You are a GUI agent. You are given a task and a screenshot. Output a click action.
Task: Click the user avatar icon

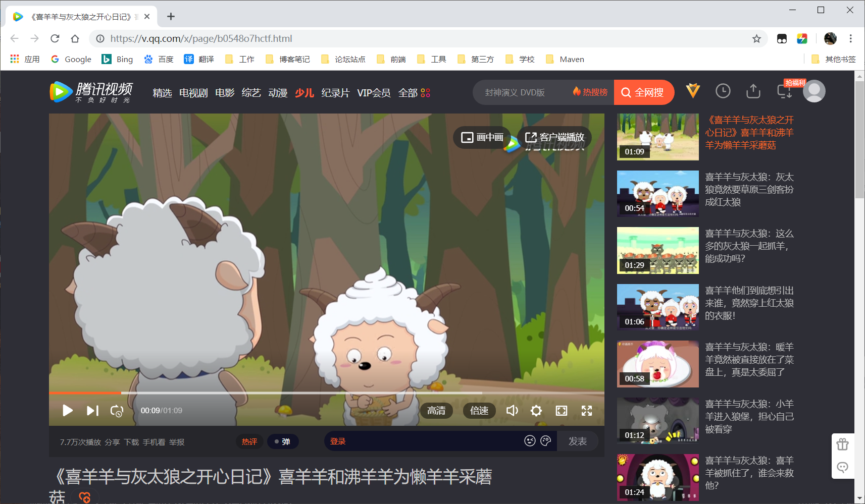pyautogui.click(x=814, y=91)
